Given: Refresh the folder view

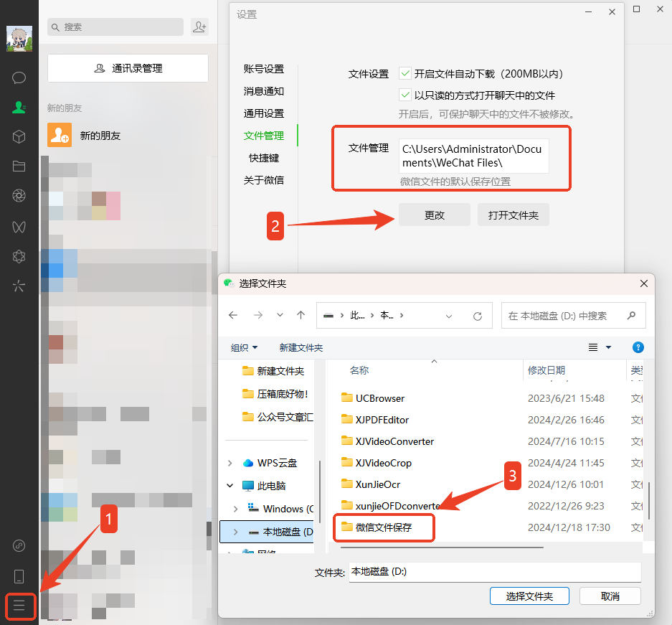Looking at the screenshot, I should (x=478, y=316).
